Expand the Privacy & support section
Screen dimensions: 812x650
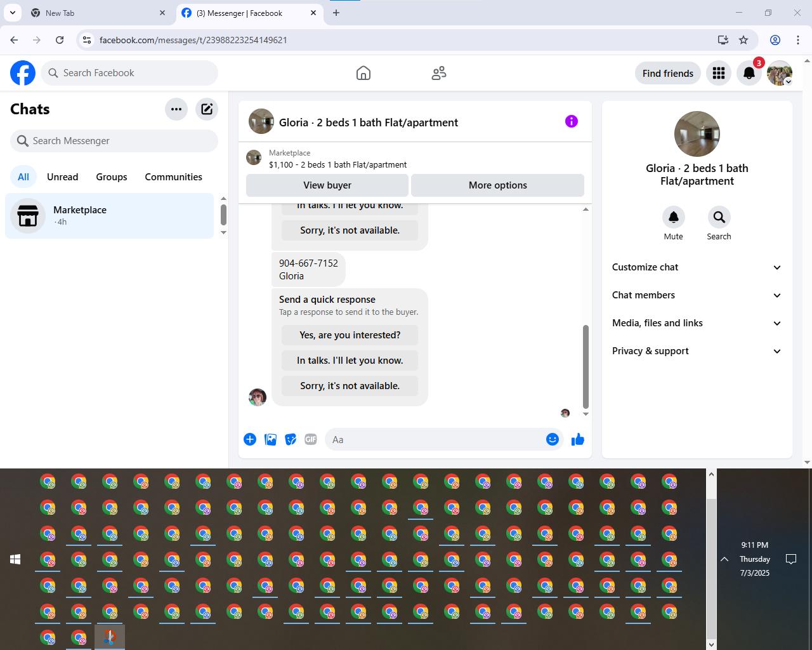697,351
